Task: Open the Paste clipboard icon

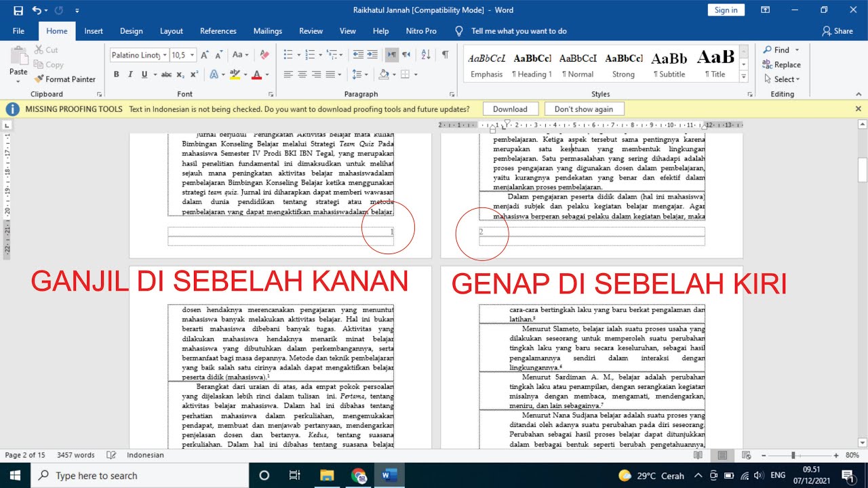Action: 18,56
